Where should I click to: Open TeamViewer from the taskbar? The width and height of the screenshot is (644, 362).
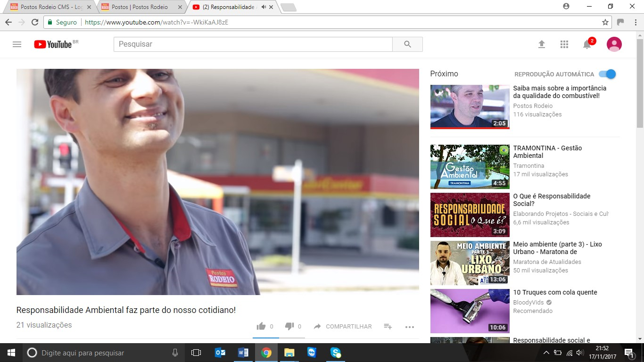point(312,353)
